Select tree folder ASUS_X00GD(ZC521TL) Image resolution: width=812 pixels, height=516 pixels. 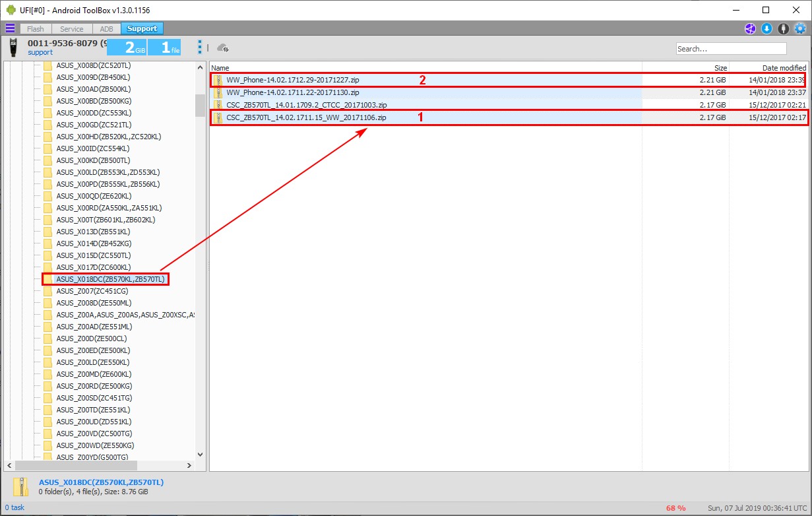coord(94,125)
